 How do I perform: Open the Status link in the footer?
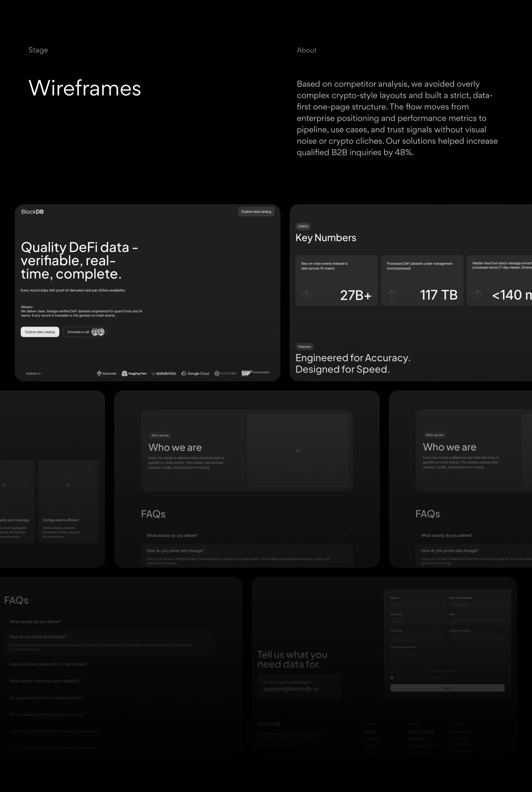point(371,745)
